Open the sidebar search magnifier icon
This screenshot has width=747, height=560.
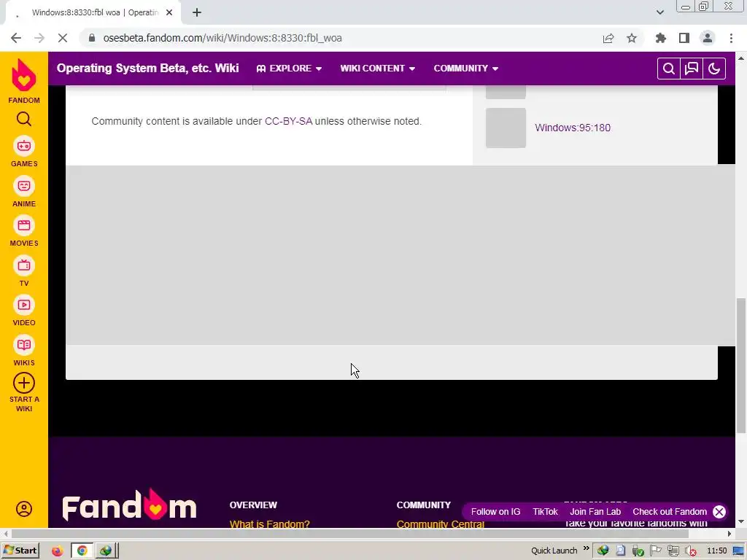click(24, 119)
